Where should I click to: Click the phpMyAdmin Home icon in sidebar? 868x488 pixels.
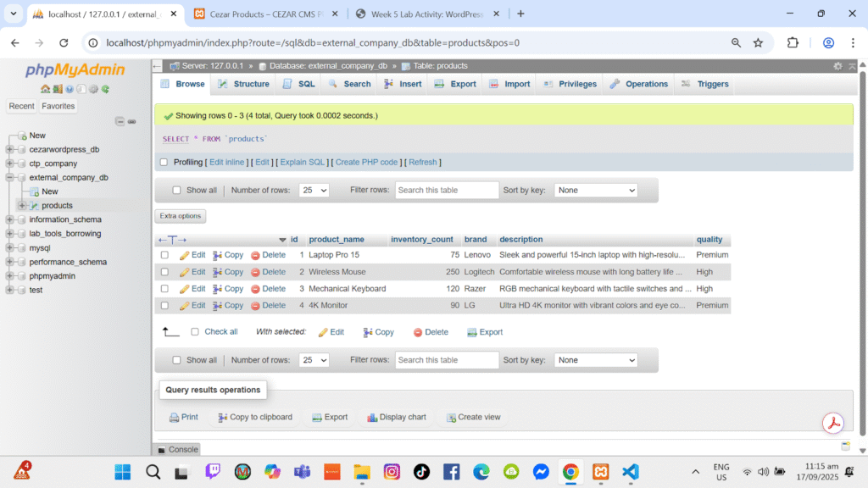coord(45,89)
